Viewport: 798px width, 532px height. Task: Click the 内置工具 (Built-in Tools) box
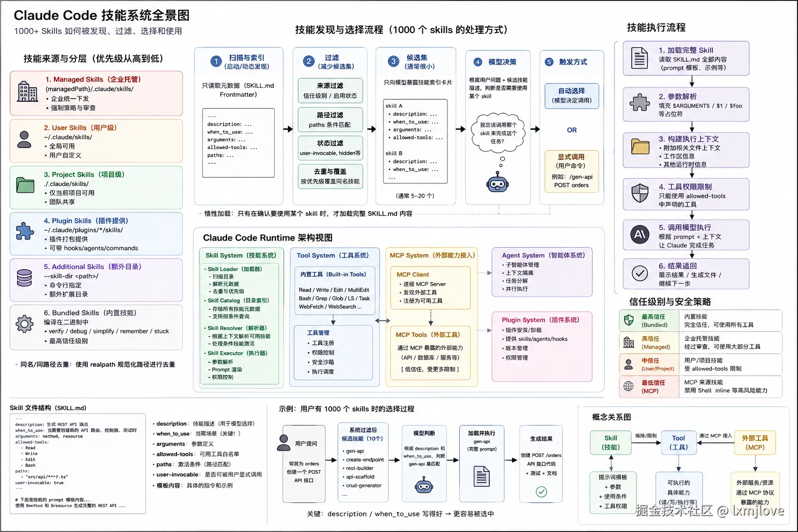tap(334, 289)
